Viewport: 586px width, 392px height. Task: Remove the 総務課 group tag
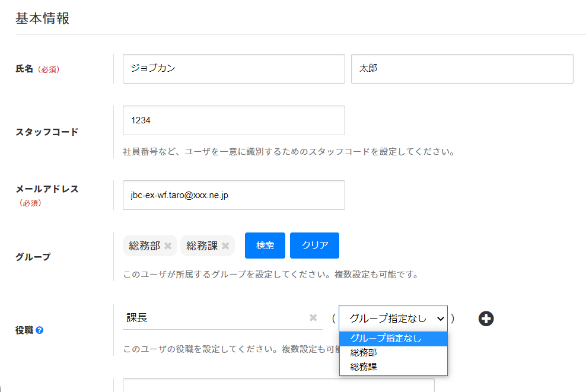(x=227, y=246)
